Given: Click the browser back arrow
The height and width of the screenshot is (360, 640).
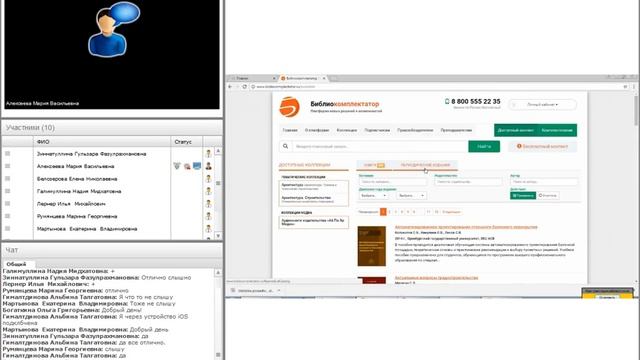Looking at the screenshot, I should pos(230,87).
